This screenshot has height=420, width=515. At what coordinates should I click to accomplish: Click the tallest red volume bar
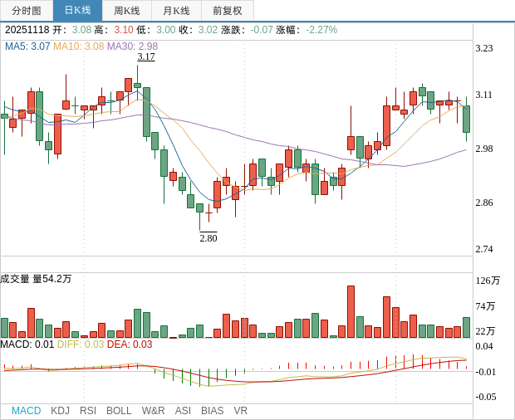(351, 312)
